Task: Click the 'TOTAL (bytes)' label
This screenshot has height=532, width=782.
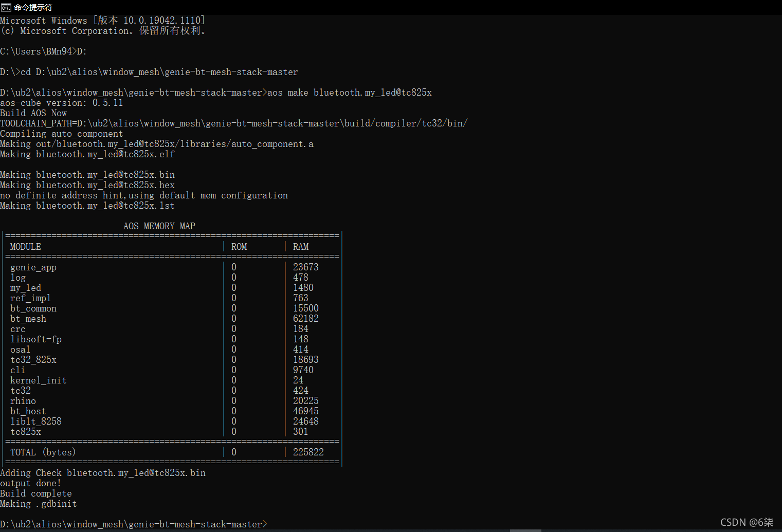Action: (x=43, y=452)
